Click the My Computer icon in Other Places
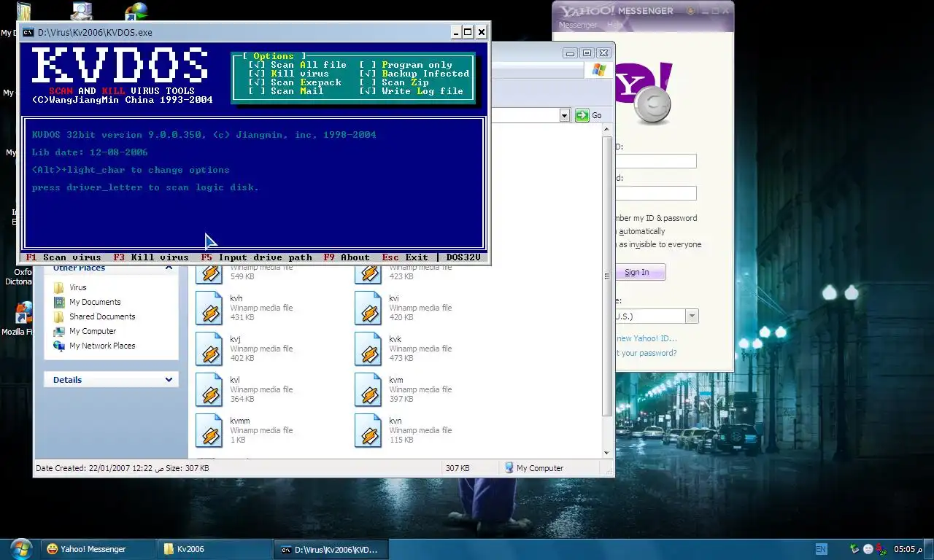Screen dimensions: 934x560 [59, 331]
